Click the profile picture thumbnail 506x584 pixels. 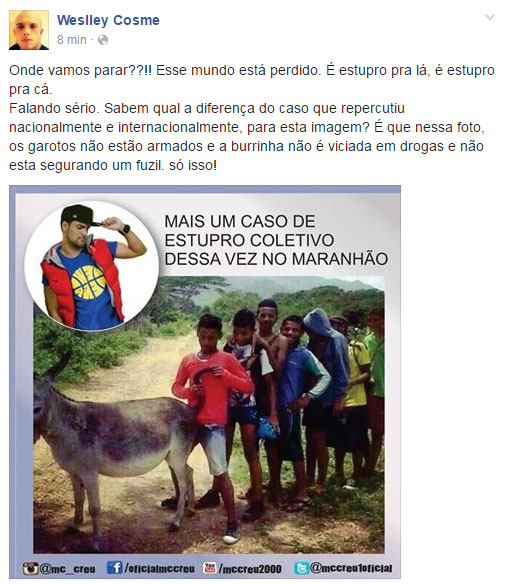29,30
